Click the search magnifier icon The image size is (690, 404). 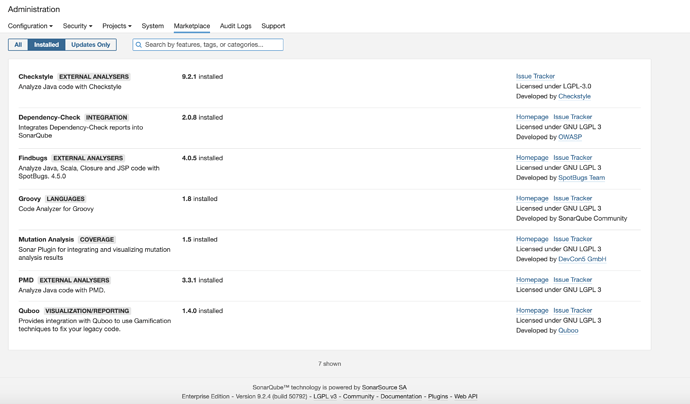click(x=139, y=44)
